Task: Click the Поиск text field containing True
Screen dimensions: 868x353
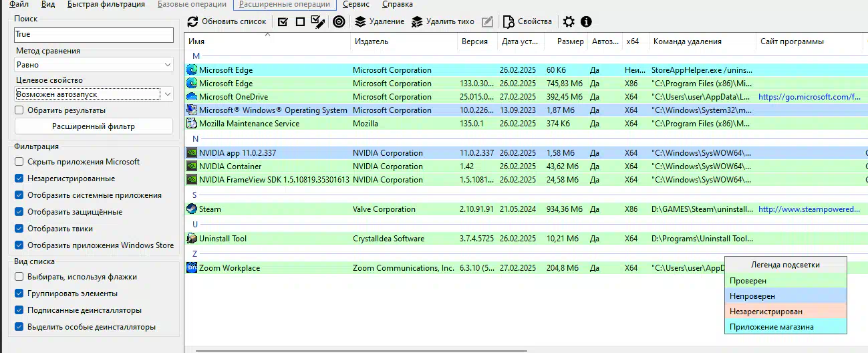Action: pyautogui.click(x=94, y=34)
